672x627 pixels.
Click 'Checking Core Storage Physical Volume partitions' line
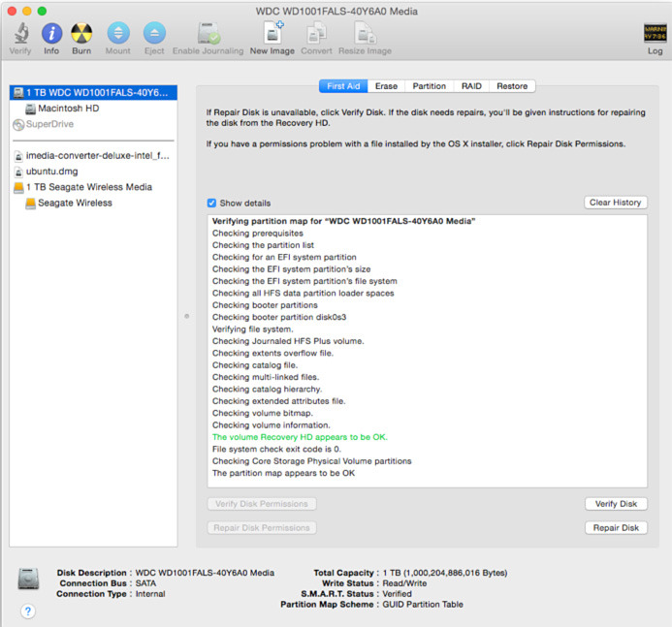(311, 461)
